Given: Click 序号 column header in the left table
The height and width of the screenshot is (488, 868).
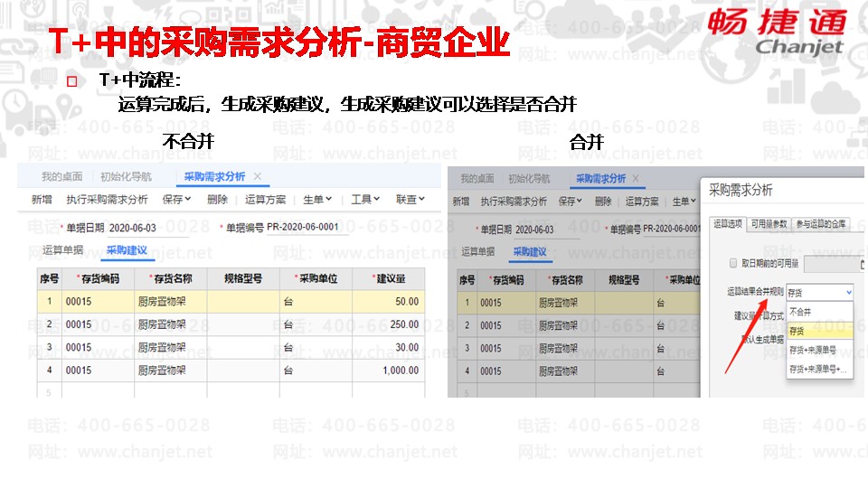Looking at the screenshot, I should [49, 279].
